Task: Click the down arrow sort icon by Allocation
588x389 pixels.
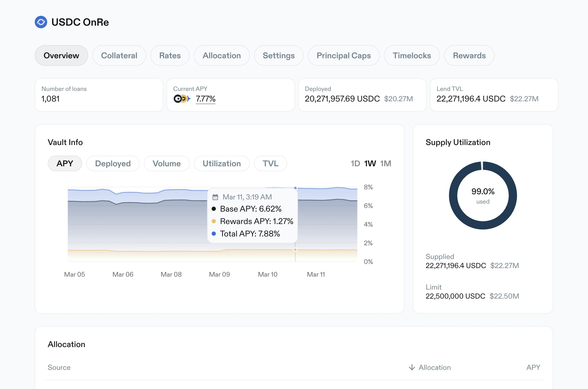Action: pos(412,367)
